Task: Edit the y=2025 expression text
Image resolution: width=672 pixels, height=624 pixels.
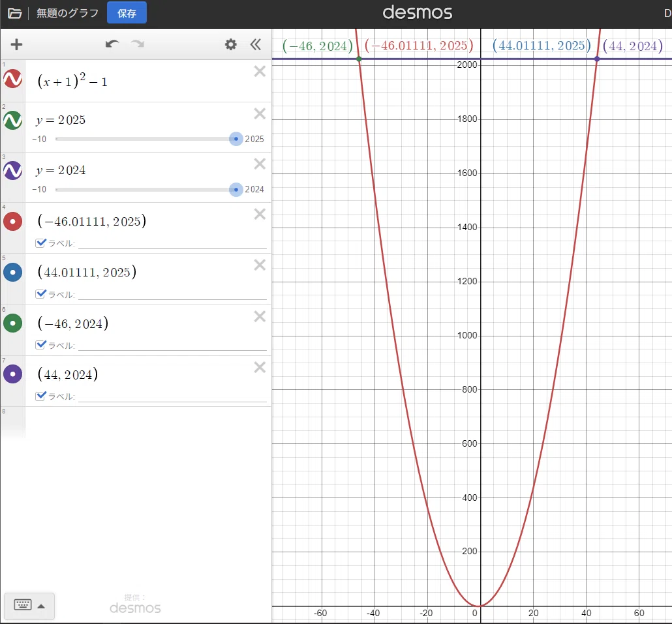Action: (61, 120)
